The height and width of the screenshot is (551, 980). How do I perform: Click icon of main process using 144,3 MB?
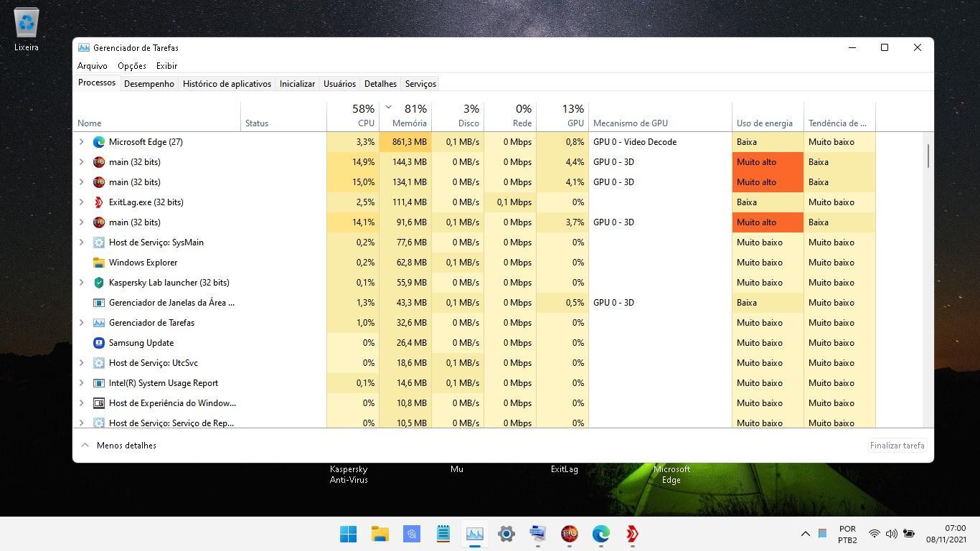[99, 162]
